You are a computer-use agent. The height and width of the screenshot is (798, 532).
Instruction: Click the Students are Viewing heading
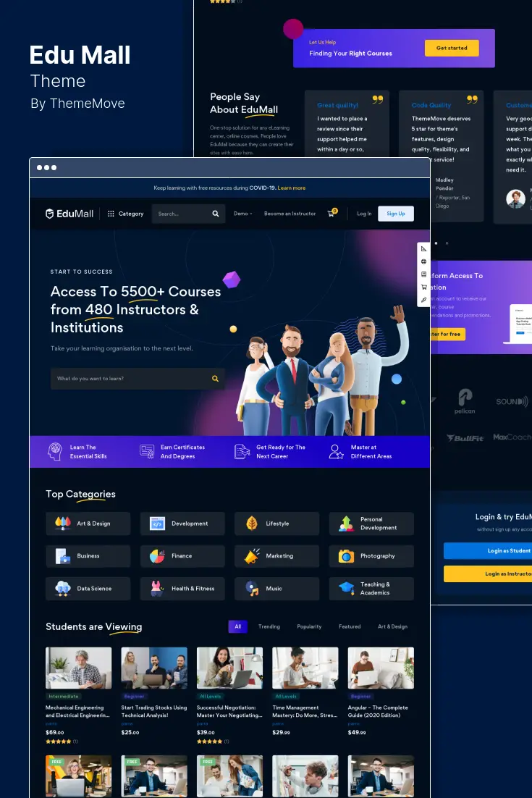93,626
